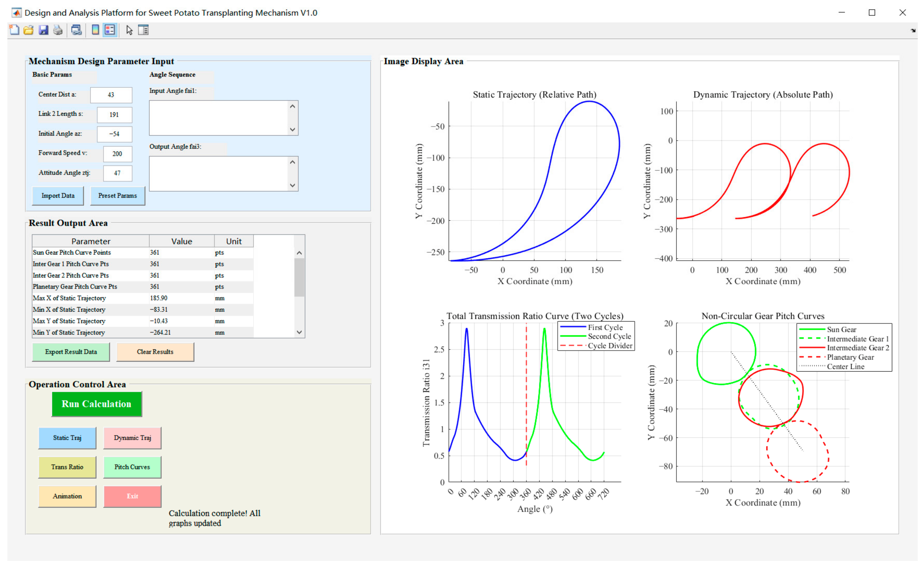Click the MATLAB logo in the title bar
The image size is (924, 568).
(16, 13)
